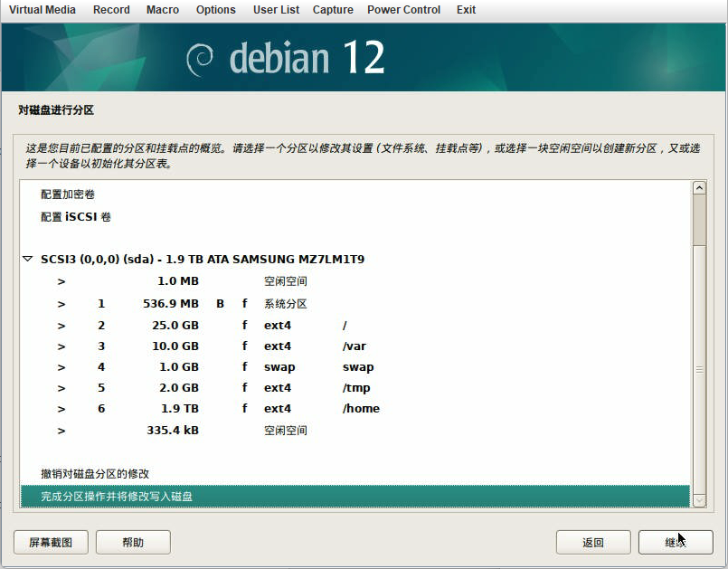The image size is (728, 569).
Task: Click the 10.0 GB size cell
Action: [x=175, y=346]
